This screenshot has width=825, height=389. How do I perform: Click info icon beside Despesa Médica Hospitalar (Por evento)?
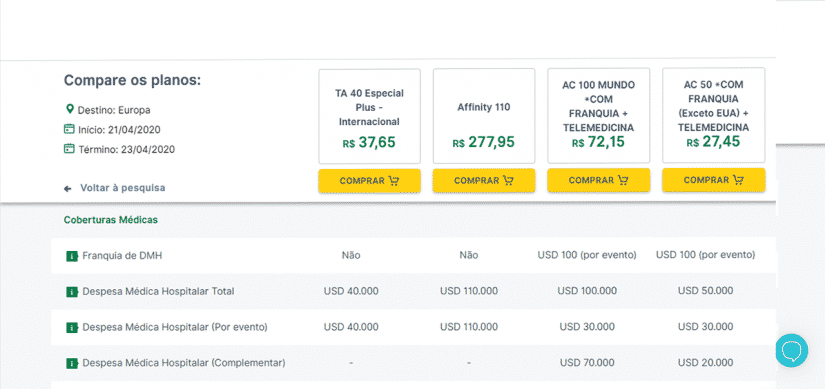click(72, 327)
